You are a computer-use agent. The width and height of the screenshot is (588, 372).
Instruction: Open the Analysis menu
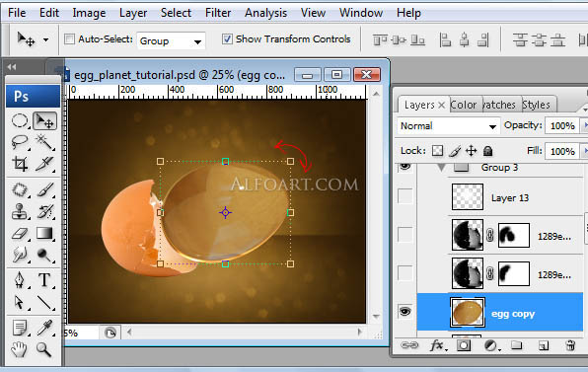pyautogui.click(x=265, y=13)
